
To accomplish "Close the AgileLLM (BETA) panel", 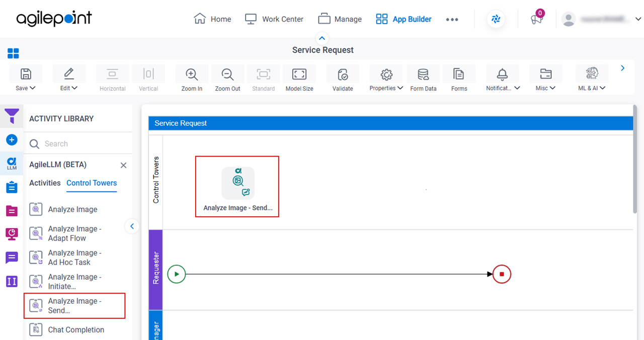I will pyautogui.click(x=123, y=165).
